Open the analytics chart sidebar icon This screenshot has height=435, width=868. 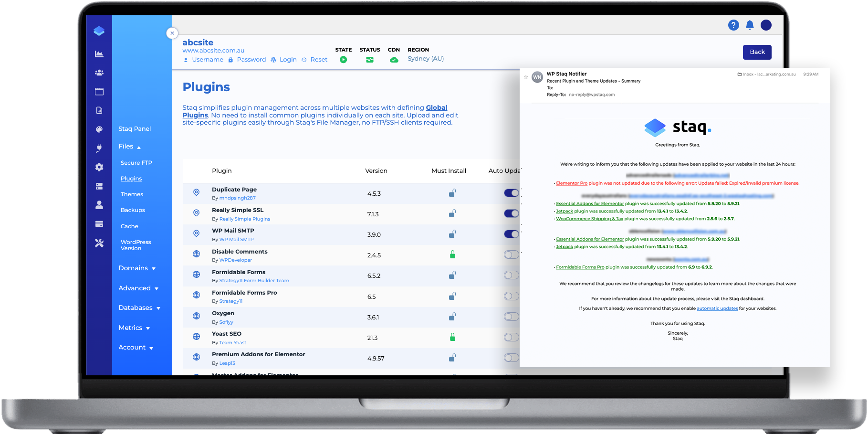tap(99, 54)
